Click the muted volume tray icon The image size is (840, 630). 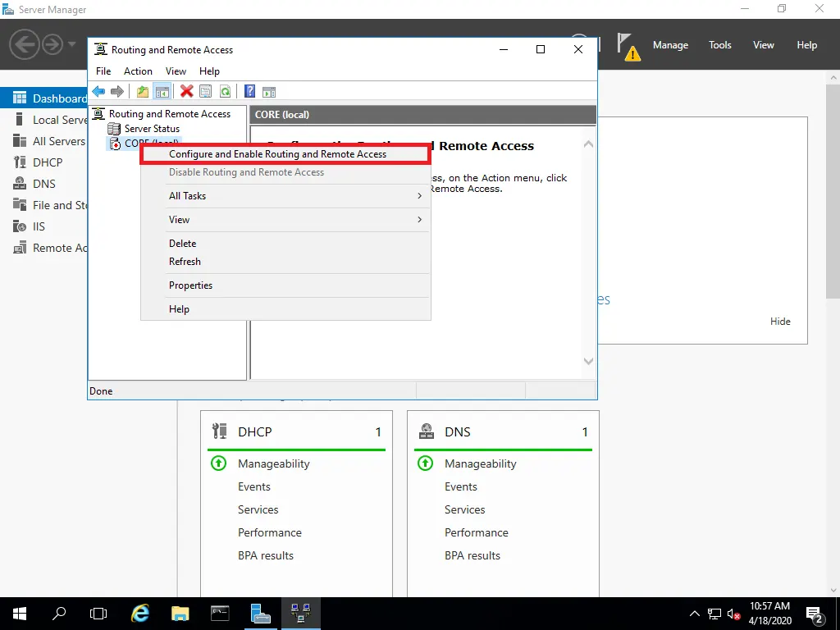[734, 614]
